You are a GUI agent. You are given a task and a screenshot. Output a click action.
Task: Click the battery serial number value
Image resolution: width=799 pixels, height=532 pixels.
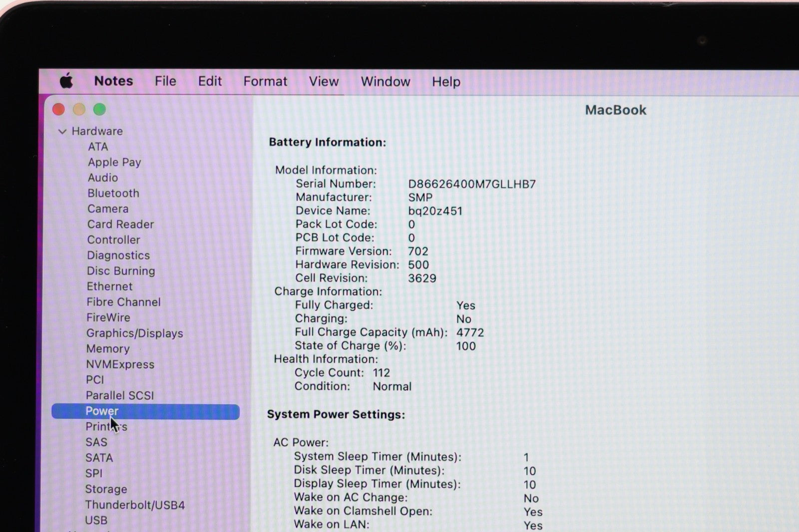(471, 184)
